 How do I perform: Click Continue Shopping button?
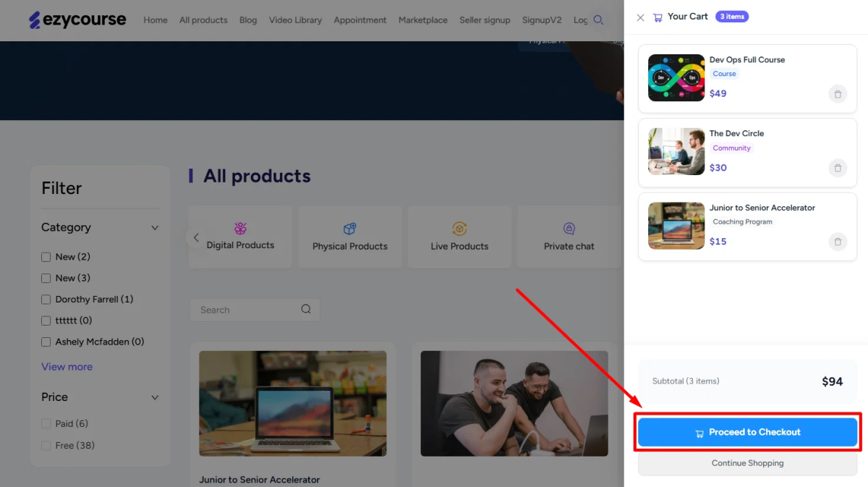[748, 463]
